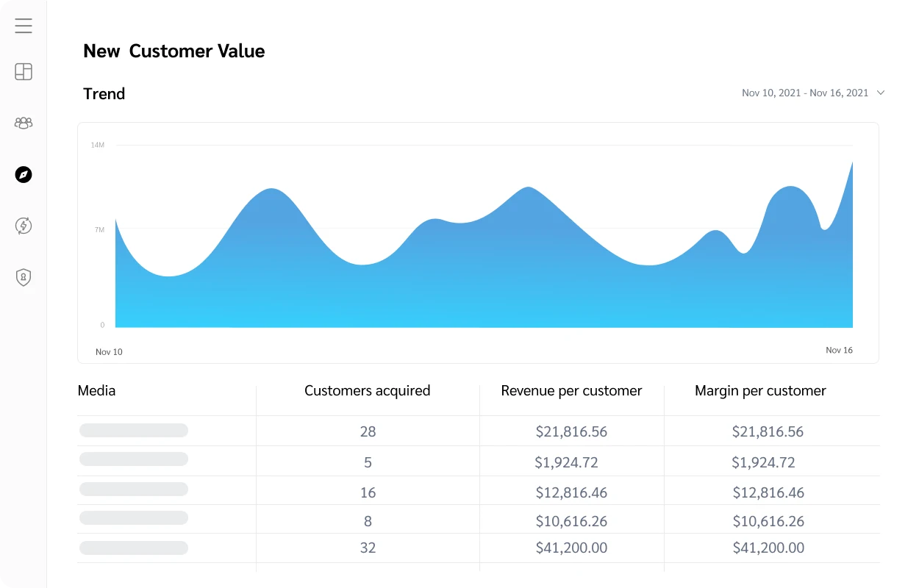Select the row showing 32 customers acquired
The height and width of the screenshot is (588, 919).
coord(368,548)
